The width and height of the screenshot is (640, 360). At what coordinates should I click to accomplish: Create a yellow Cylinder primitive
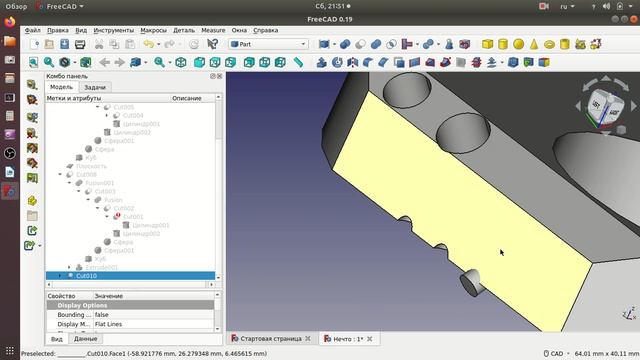503,44
